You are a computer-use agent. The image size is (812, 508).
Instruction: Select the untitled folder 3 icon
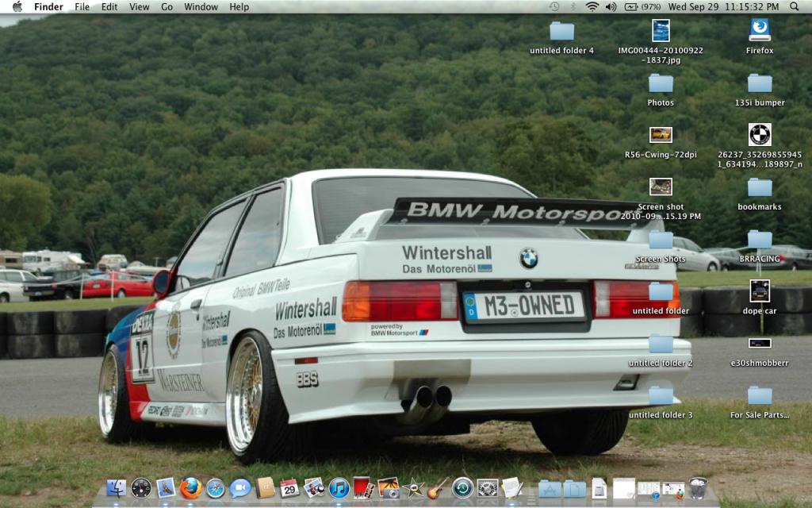(x=661, y=395)
